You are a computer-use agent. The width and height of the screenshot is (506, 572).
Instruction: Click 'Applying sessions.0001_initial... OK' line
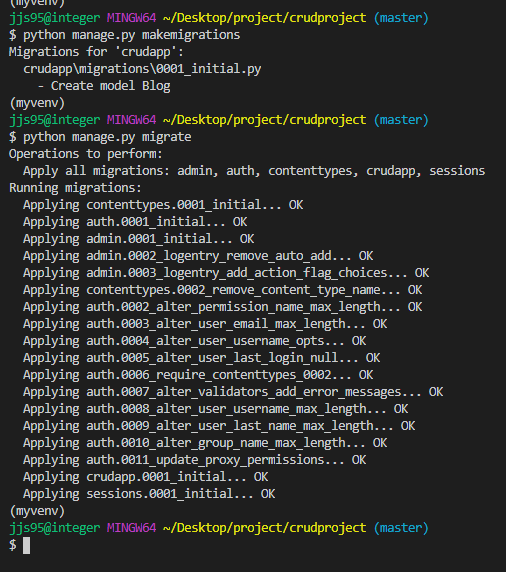point(149,494)
